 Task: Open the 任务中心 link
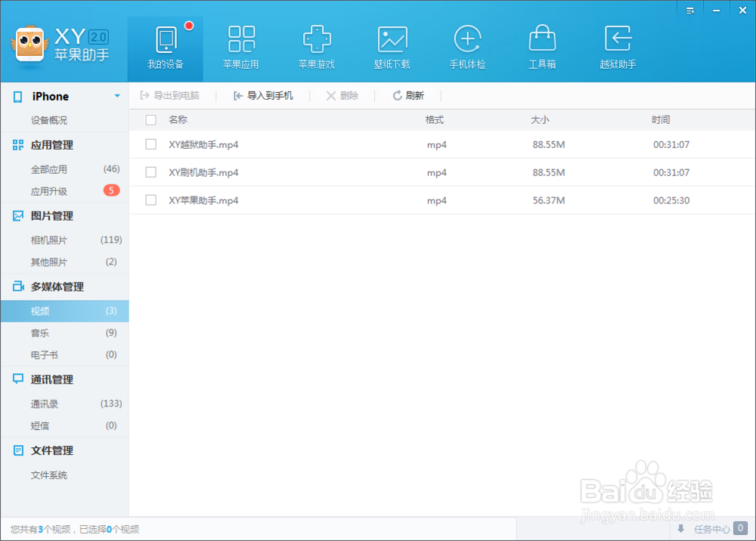coord(711,529)
